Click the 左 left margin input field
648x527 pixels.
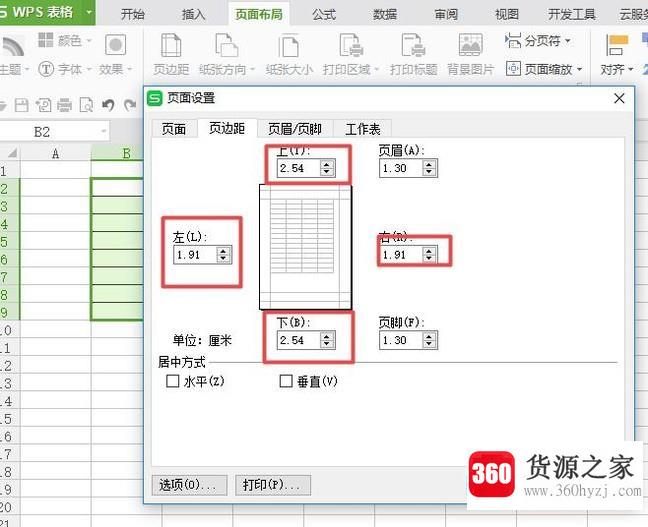195,255
